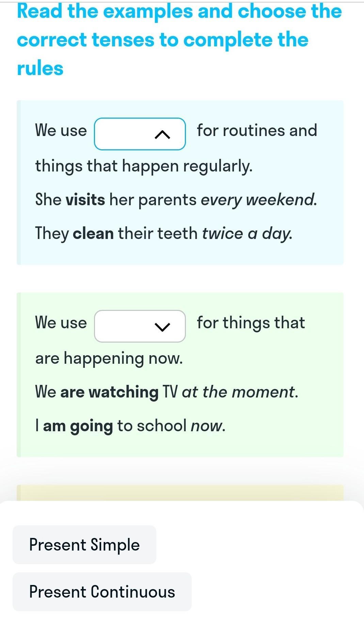Choose the Present Simple option
The height and width of the screenshot is (631, 364).
(x=84, y=544)
